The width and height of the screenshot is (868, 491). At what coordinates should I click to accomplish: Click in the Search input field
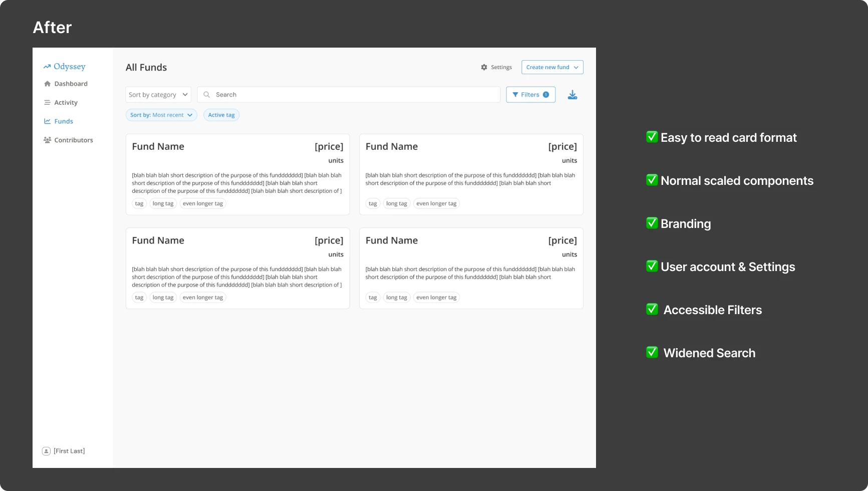(351, 95)
